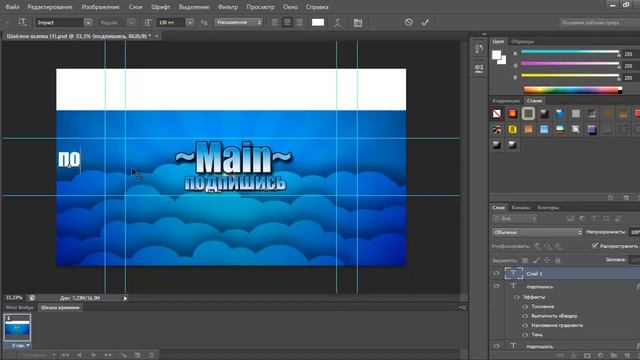
Task: Cancel current text edits
Action: click(x=409, y=22)
